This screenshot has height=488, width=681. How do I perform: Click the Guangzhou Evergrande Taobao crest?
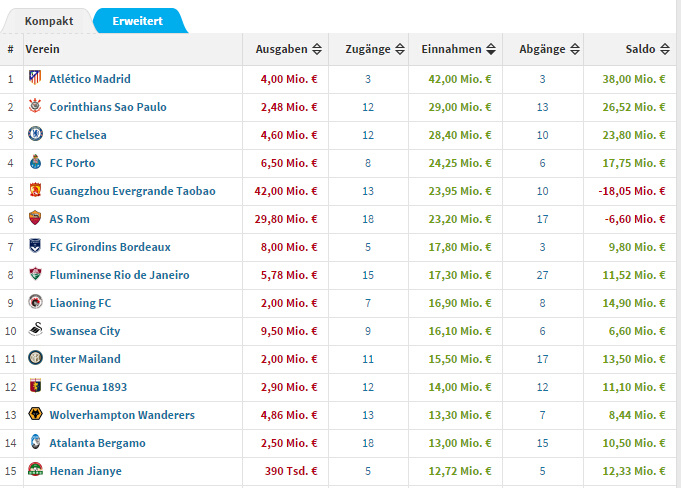[35, 190]
